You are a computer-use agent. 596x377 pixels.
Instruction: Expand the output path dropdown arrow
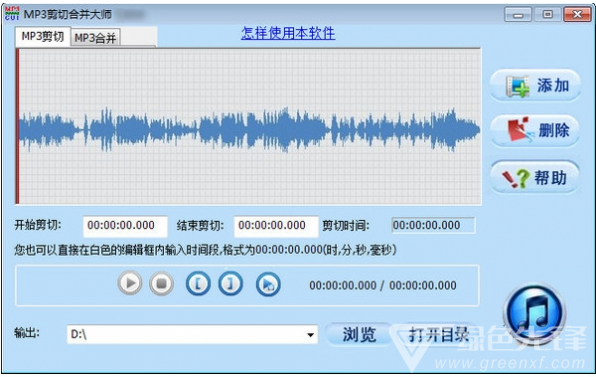click(x=311, y=334)
